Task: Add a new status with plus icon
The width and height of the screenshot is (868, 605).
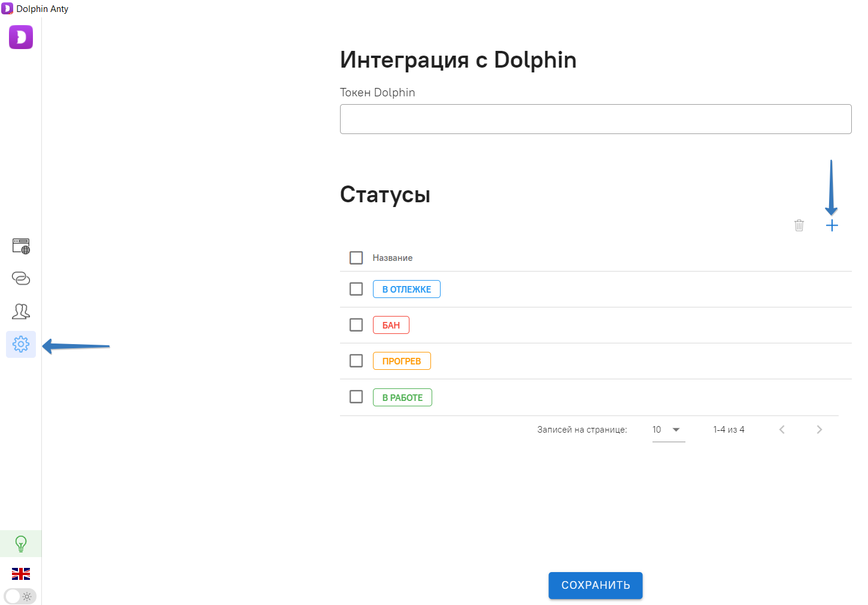Action: 832,226
